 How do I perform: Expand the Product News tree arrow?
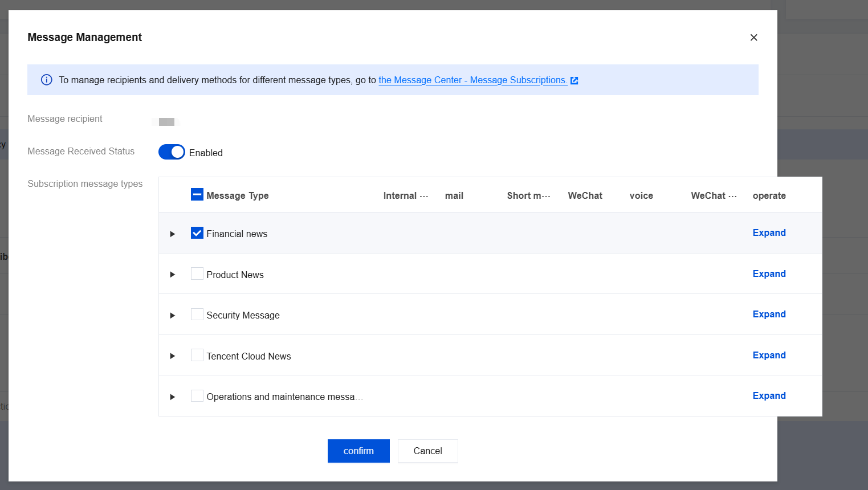(172, 275)
